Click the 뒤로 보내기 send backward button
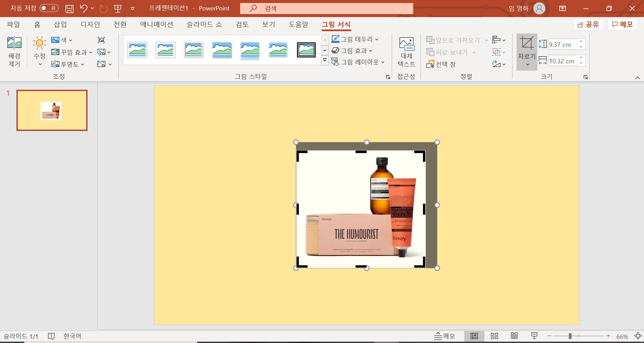 pyautogui.click(x=447, y=52)
